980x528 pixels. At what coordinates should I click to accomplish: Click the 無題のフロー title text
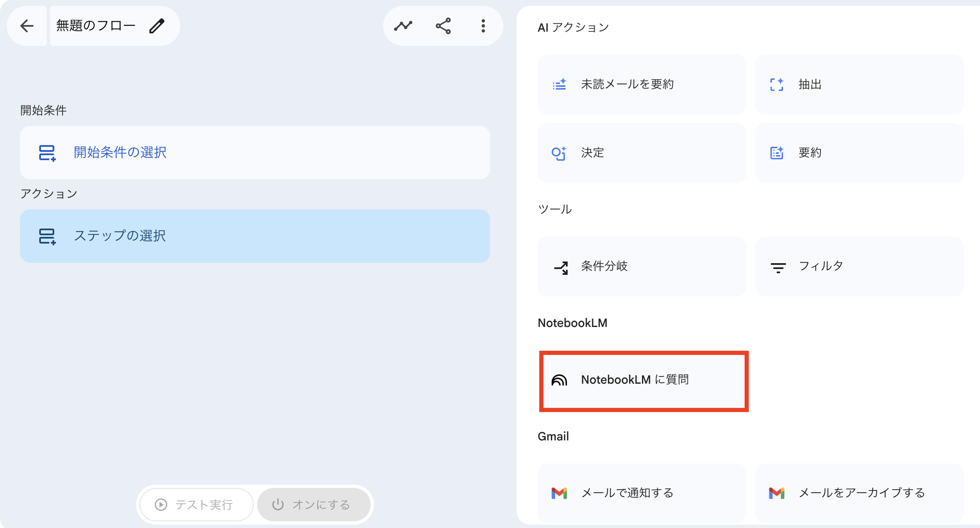click(x=96, y=26)
